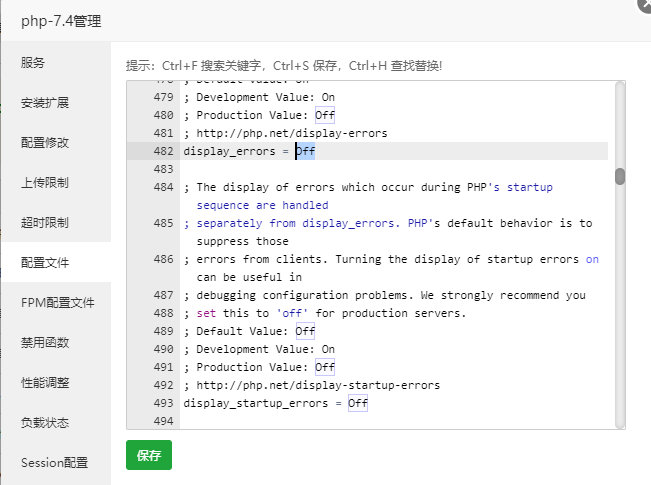Screen dimensions: 651x485
Task: Click the editor vertical scrollbar thumb
Action: (x=620, y=176)
